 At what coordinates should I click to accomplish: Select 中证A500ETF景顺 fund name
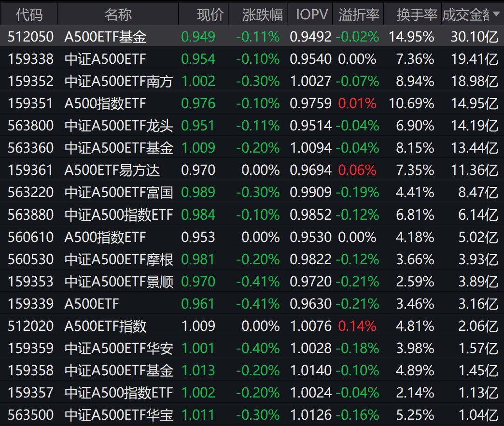point(118,282)
